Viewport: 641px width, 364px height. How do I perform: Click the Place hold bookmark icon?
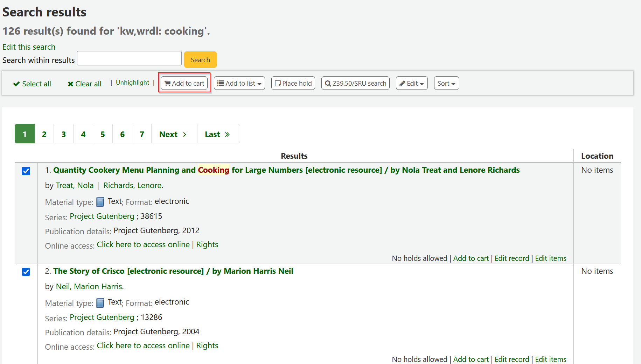point(278,83)
